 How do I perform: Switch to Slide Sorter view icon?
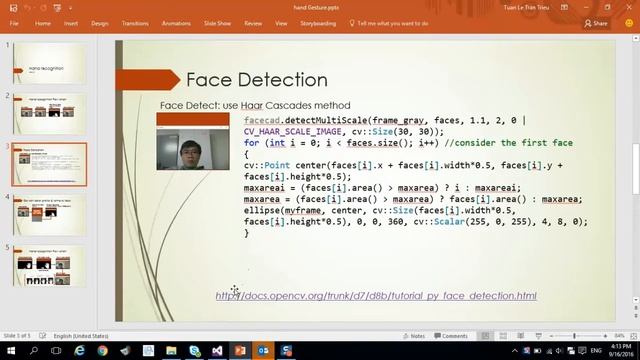[503, 336]
